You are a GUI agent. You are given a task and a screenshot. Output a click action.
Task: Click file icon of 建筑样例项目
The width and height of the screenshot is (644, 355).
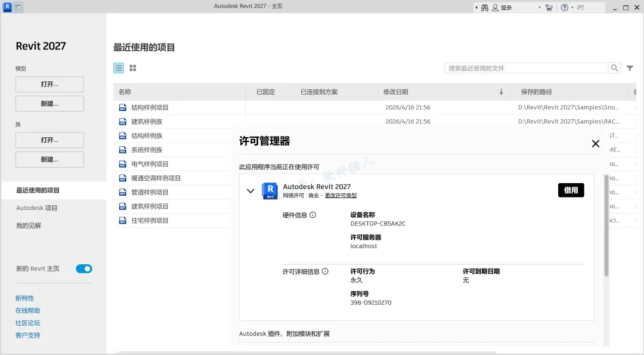[122, 206]
